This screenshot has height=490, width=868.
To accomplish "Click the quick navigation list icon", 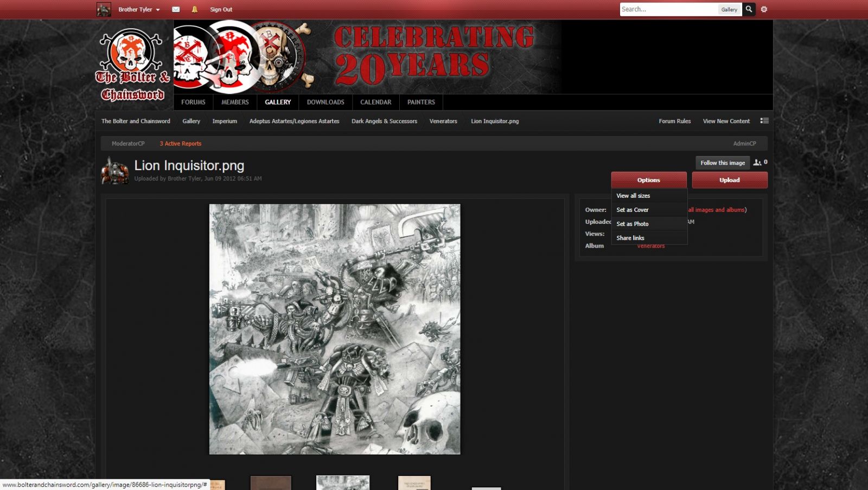I will [x=764, y=121].
